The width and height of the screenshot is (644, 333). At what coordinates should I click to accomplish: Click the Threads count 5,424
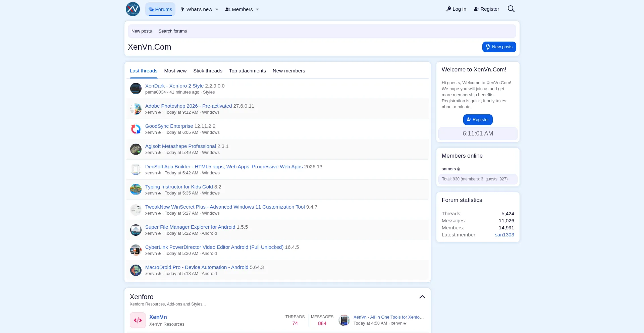[x=508, y=214]
